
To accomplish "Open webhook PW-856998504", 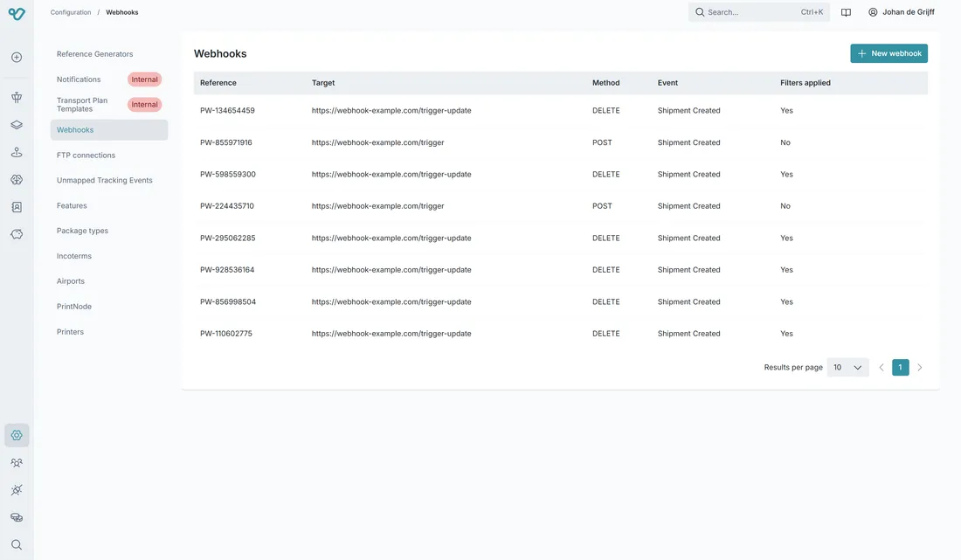I will point(560,301).
